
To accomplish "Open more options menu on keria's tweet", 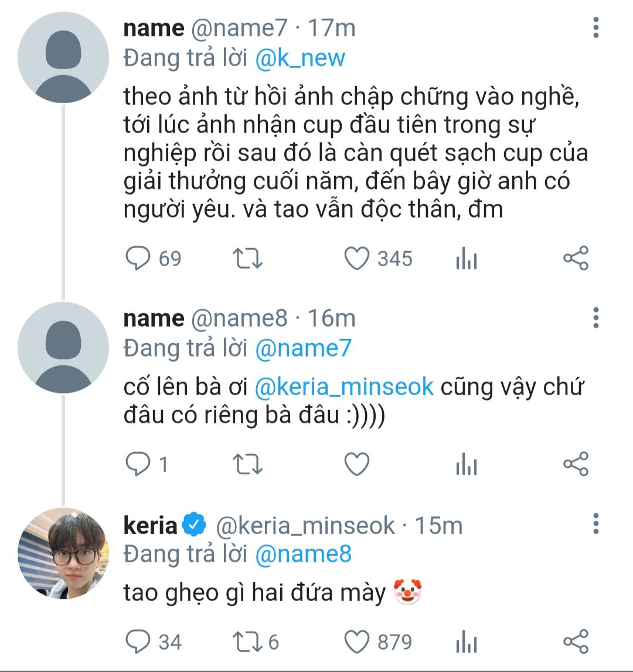I will click(596, 524).
